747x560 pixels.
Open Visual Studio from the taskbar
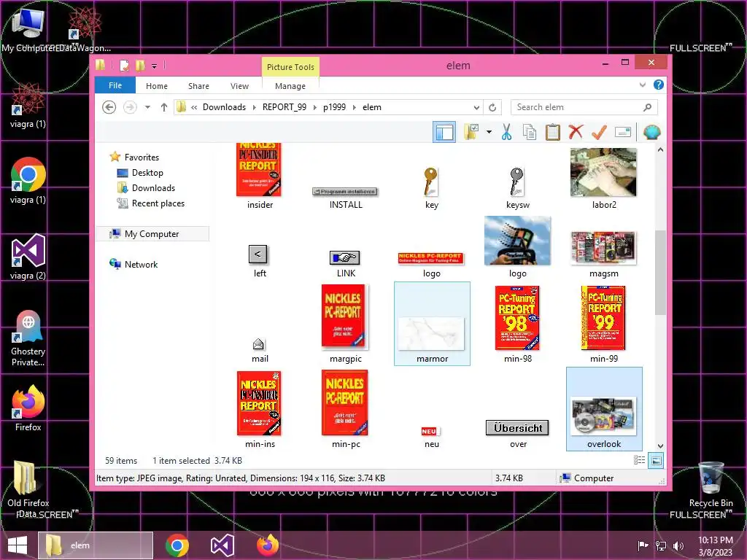[222, 545]
